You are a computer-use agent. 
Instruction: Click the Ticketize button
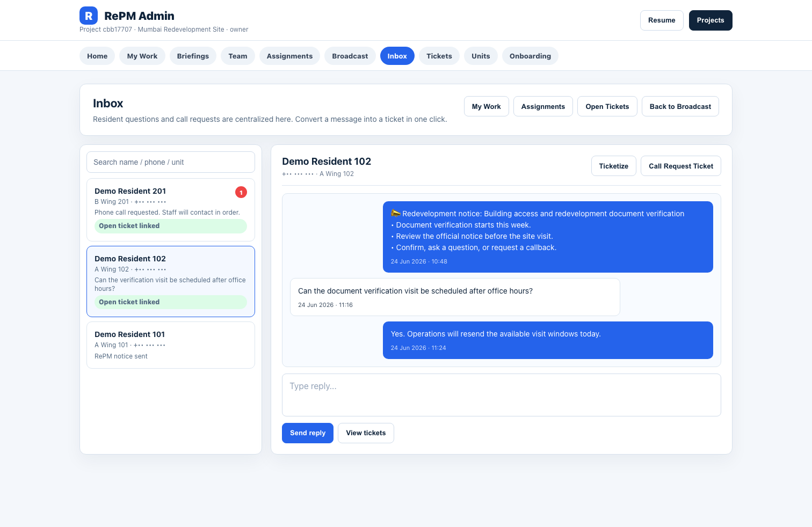pyautogui.click(x=614, y=166)
